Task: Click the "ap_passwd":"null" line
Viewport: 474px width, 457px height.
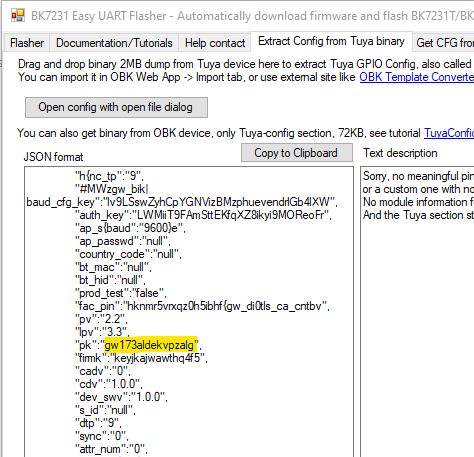Action: click(123, 241)
